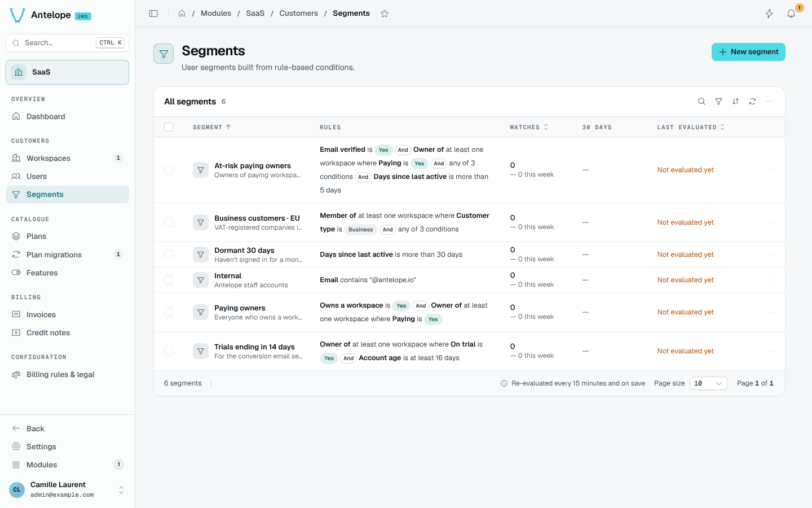
Task: Open Plan migrations in the sidebar
Action: 68,255
